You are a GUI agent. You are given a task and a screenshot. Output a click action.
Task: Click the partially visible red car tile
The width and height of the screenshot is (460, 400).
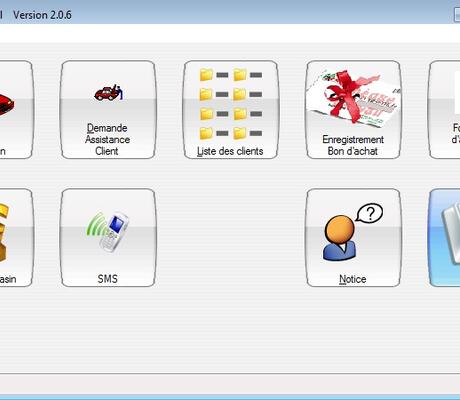click(x=16, y=110)
